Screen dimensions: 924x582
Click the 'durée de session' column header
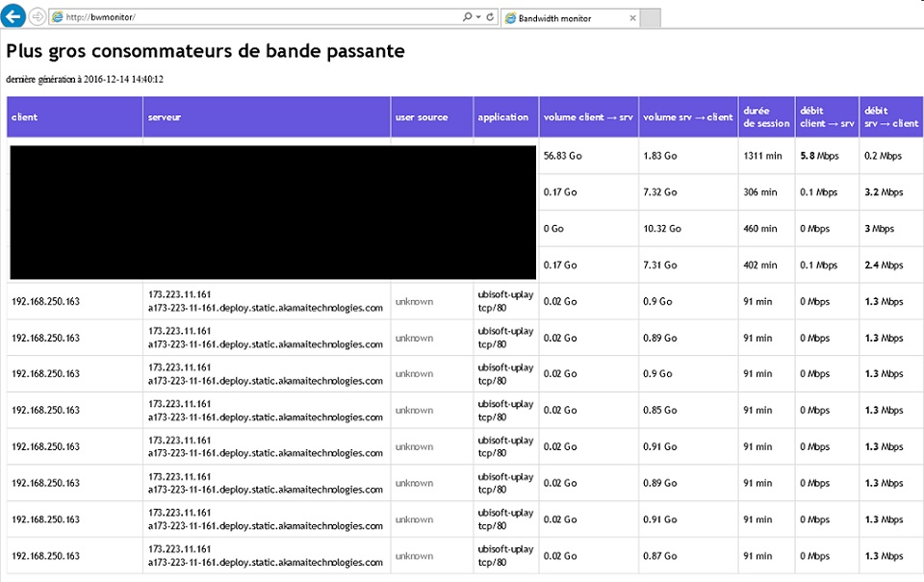(766, 117)
